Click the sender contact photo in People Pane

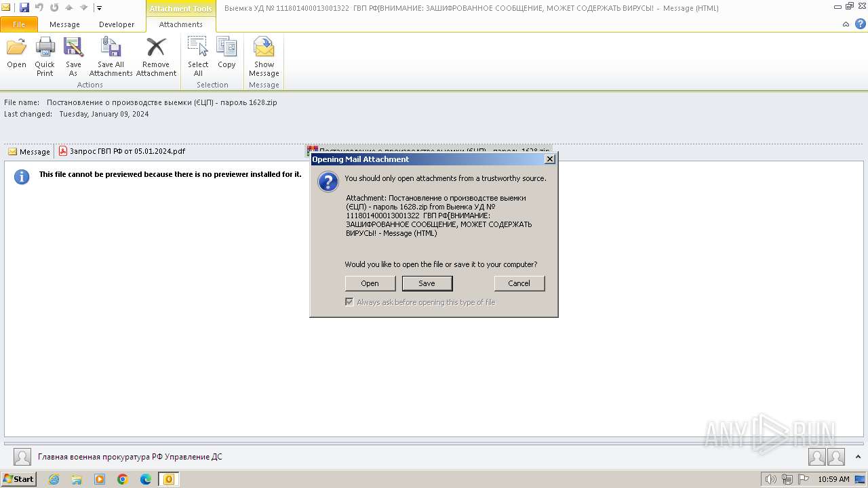click(22, 457)
